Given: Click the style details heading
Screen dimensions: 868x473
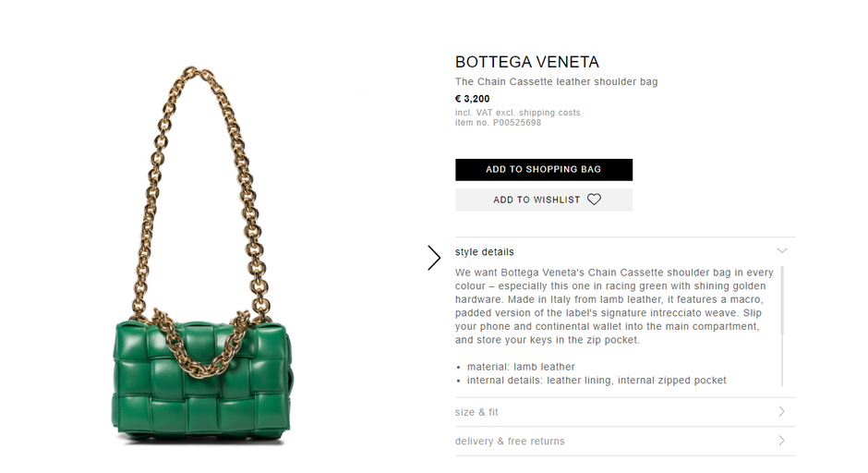Looking at the screenshot, I should pyautogui.click(x=485, y=252).
